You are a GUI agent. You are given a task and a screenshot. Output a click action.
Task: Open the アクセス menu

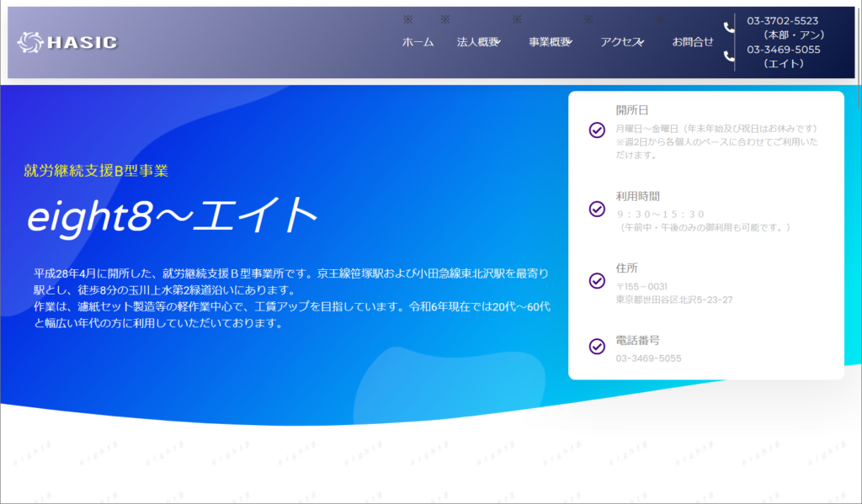tap(620, 42)
